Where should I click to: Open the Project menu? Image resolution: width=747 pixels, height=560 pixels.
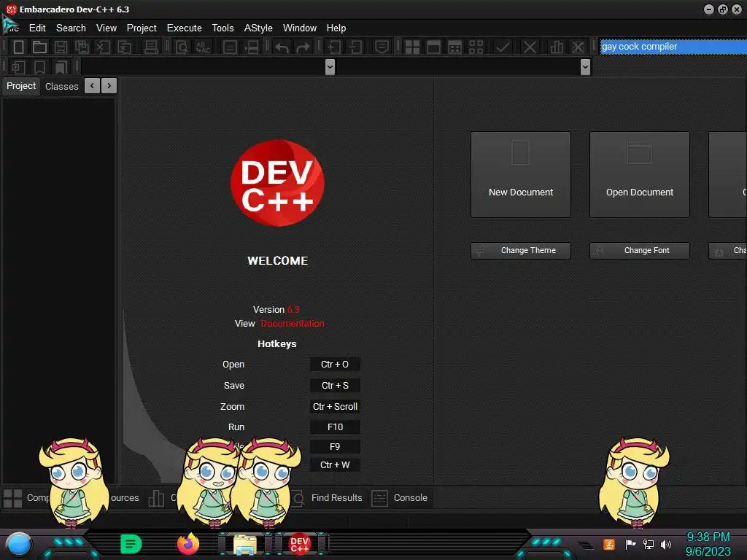coord(142,28)
